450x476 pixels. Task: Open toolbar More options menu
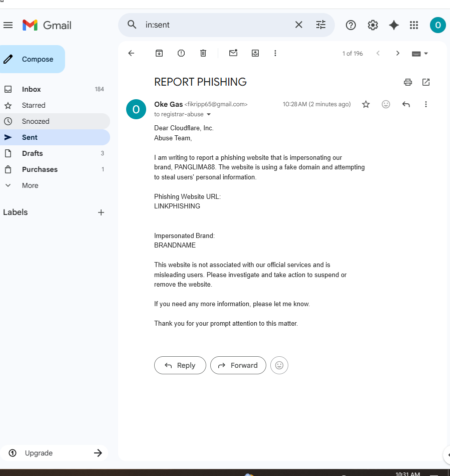275,54
